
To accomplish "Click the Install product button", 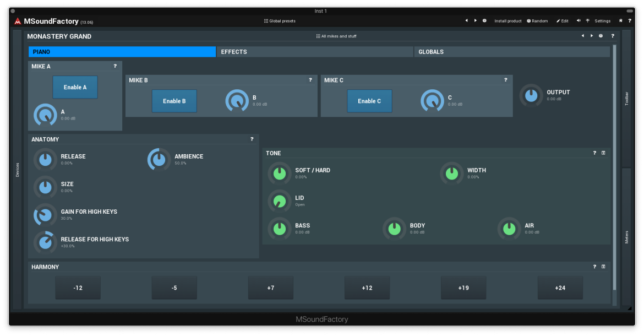I will click(x=507, y=21).
